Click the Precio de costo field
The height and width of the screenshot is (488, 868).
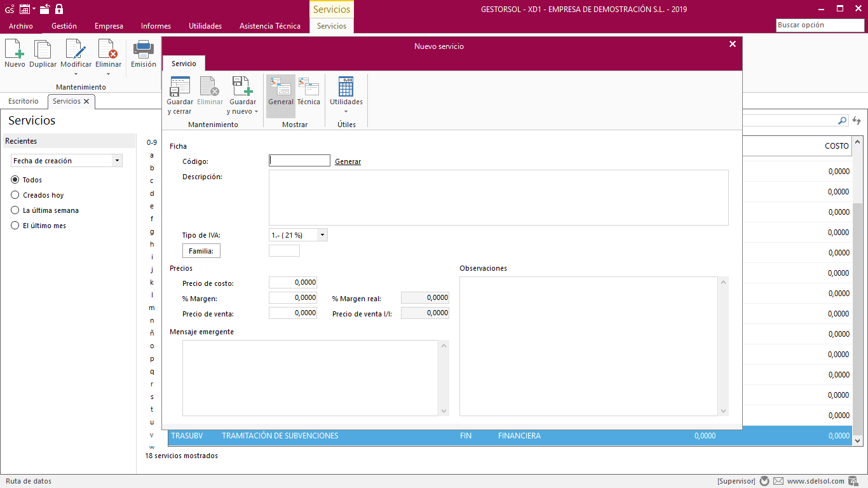[x=293, y=283]
